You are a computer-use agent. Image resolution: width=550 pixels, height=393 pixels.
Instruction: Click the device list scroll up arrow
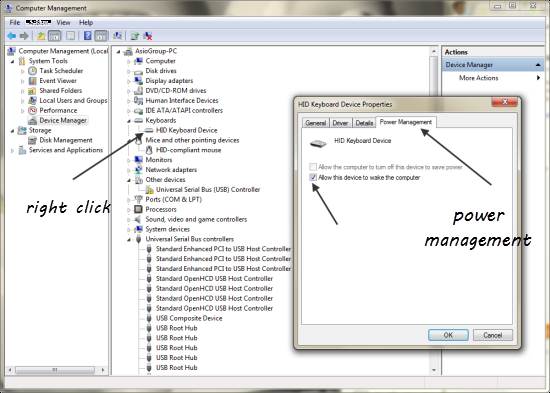coord(434,52)
